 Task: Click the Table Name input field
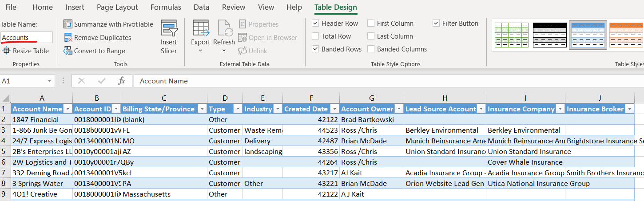click(27, 38)
